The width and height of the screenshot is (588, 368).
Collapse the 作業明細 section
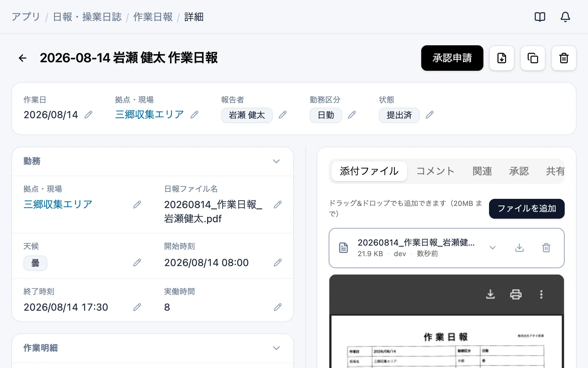click(x=276, y=348)
